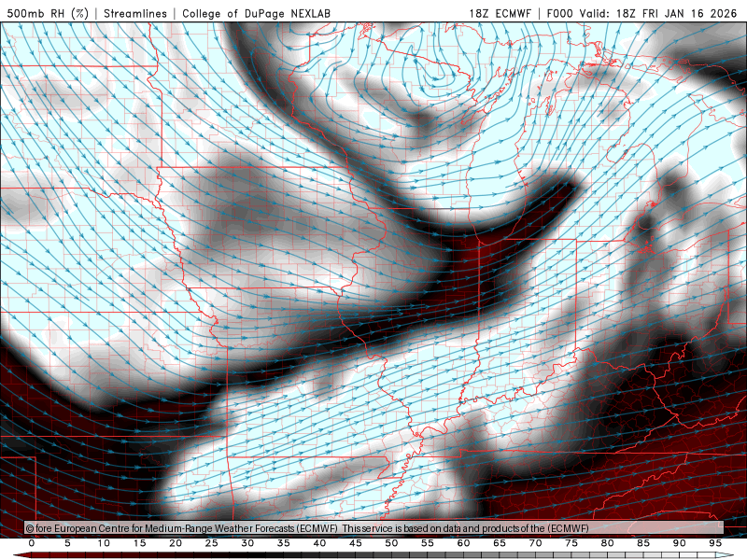This screenshot has width=747, height=560.
Task: Click the "15" label on the RH scale
Action: [139, 543]
